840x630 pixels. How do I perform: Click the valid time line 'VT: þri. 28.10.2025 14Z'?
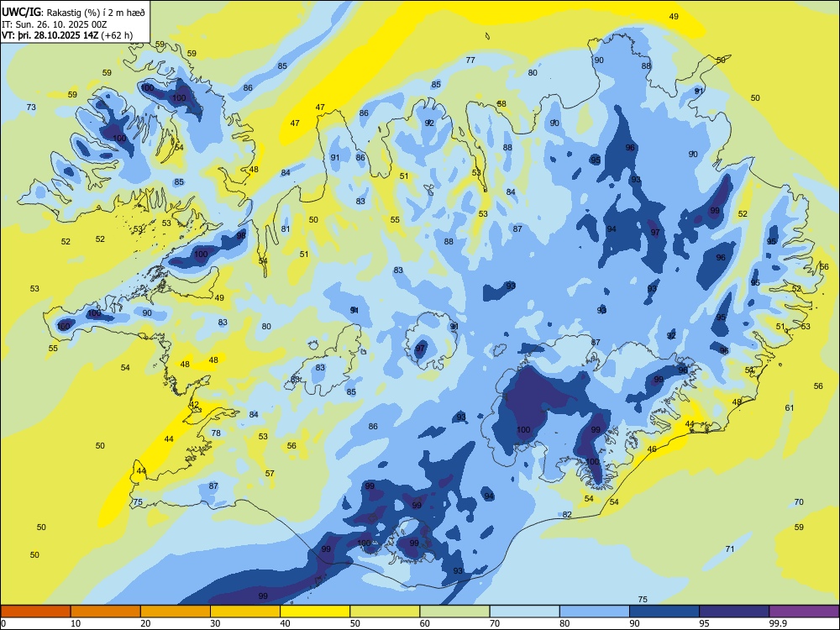coord(50,35)
